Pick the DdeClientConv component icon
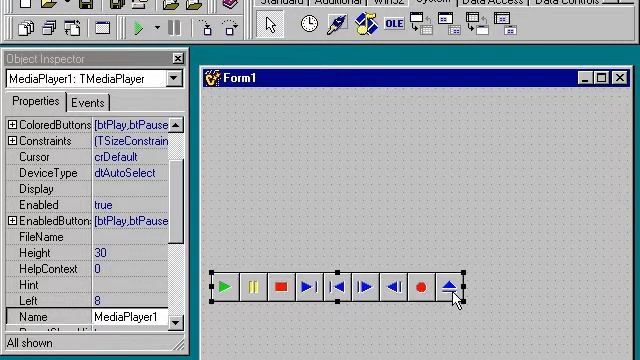640x360 pixels. coord(421,23)
